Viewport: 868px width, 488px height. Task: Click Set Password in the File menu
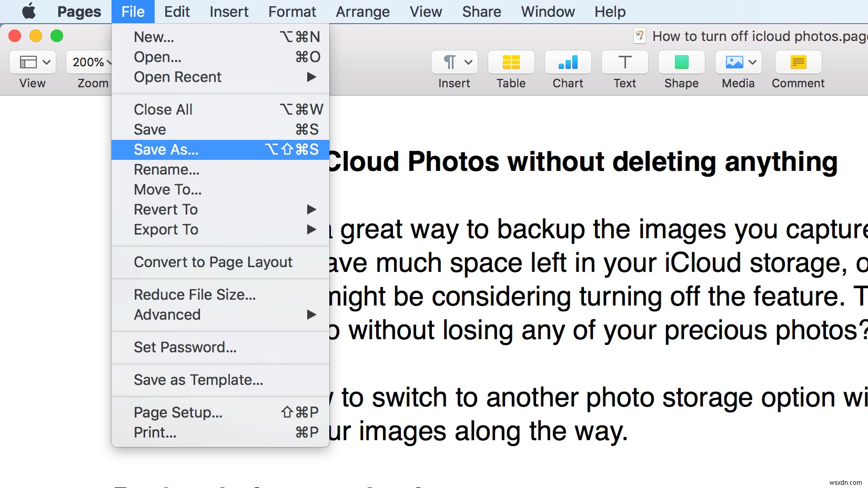pos(185,347)
